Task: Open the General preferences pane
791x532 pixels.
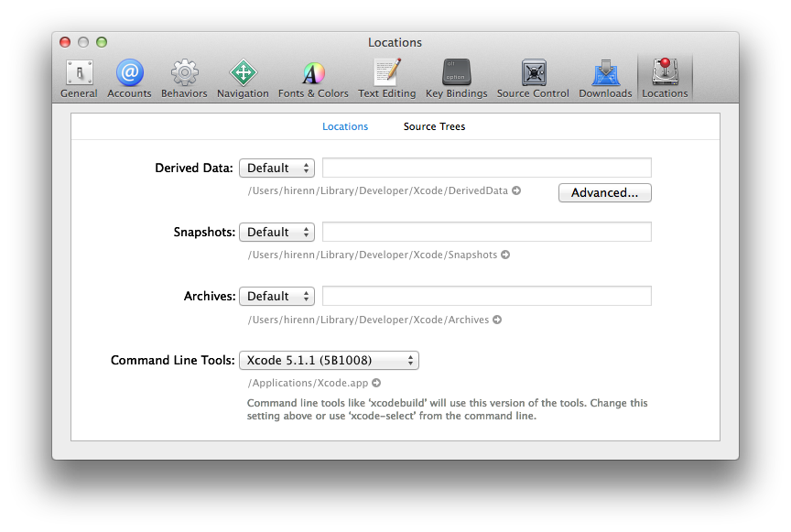Action: pos(80,78)
